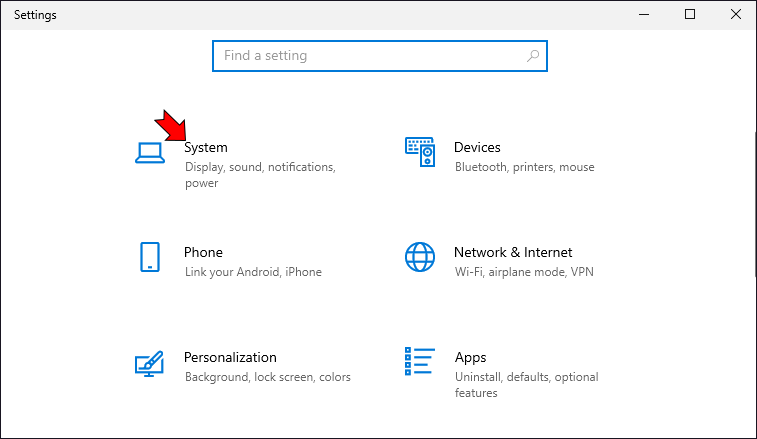Click the vertical scrollbar on the right
757x439 pixels.
click(753, 200)
